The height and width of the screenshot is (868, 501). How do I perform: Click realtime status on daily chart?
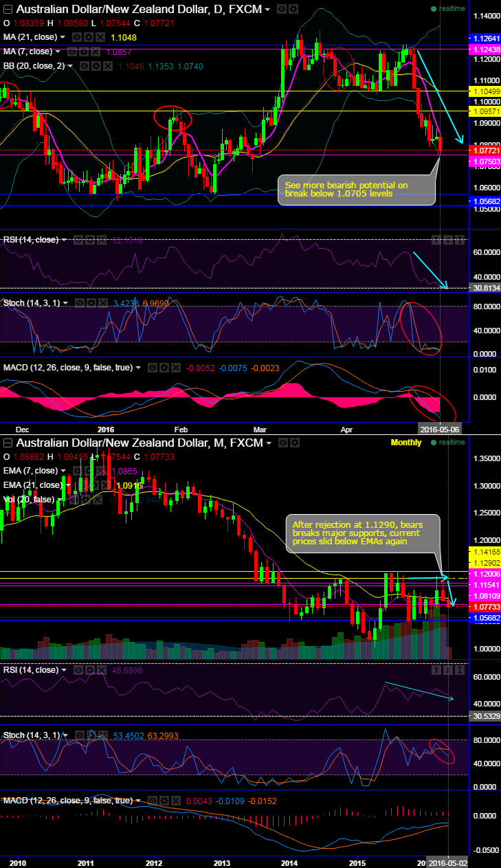[x=447, y=9]
